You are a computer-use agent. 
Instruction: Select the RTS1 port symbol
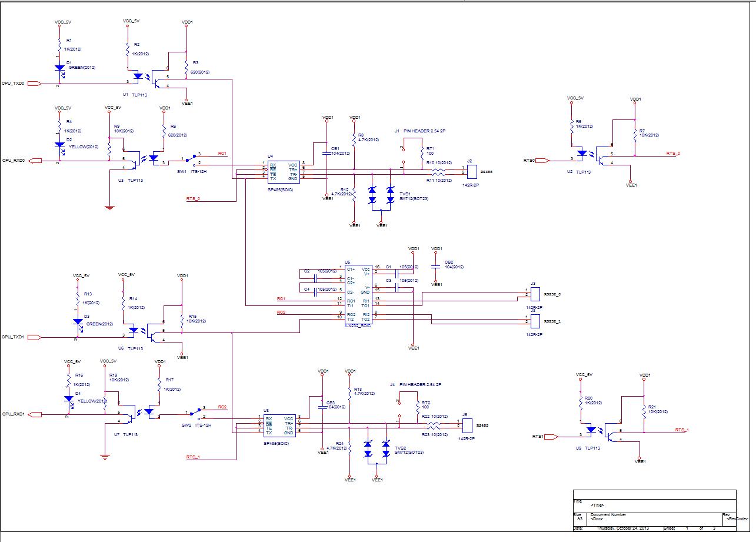(x=551, y=437)
